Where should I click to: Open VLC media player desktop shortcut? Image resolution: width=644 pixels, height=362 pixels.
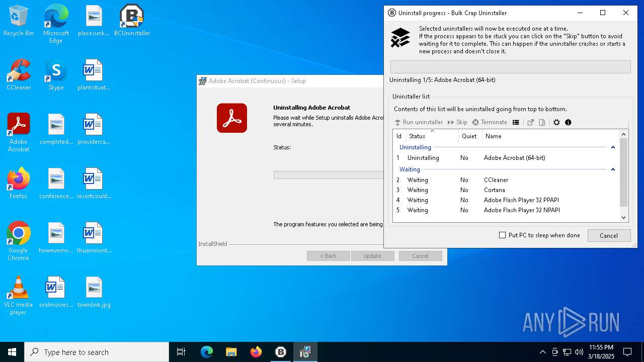pos(19,296)
